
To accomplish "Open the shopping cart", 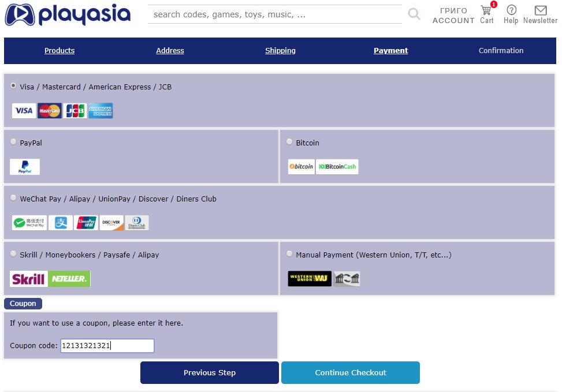I will 487,14.
